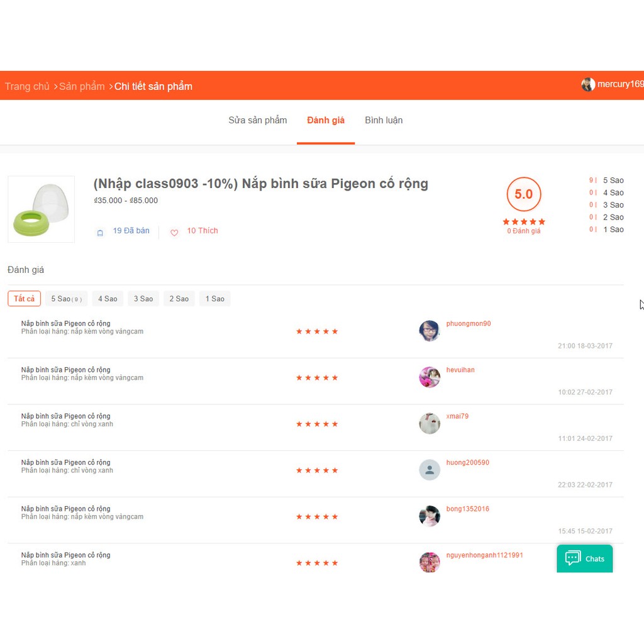Click timestamp 15:45 15-02-2017

tap(585, 531)
